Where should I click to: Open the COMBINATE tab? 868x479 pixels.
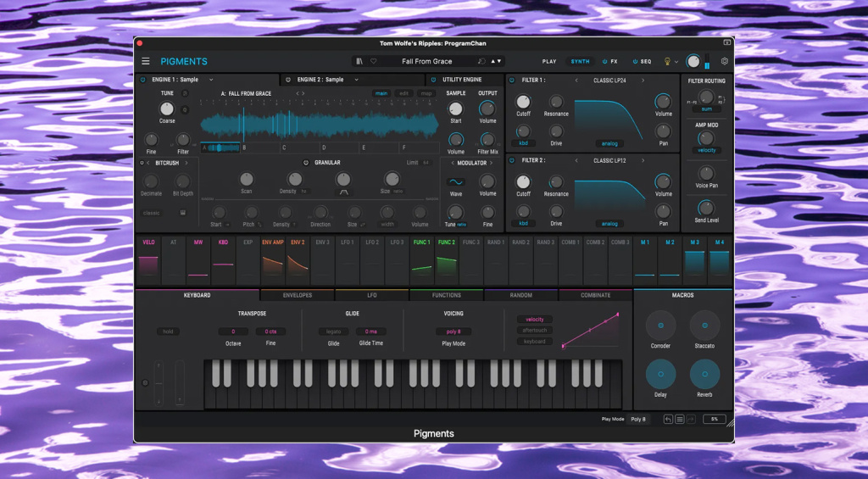coord(596,295)
